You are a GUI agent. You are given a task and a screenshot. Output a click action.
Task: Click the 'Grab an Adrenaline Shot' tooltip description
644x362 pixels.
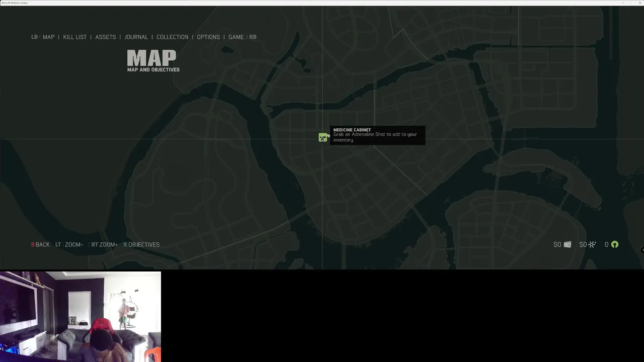click(375, 137)
